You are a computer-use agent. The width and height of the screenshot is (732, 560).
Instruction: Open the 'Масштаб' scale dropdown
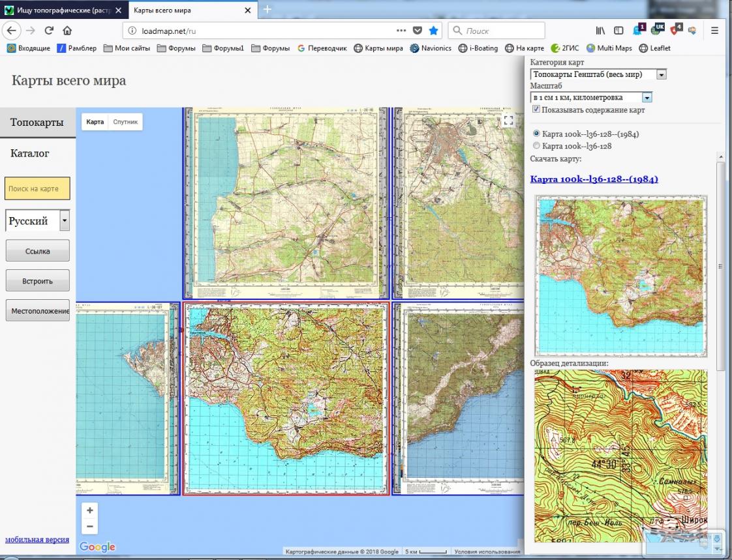(647, 98)
